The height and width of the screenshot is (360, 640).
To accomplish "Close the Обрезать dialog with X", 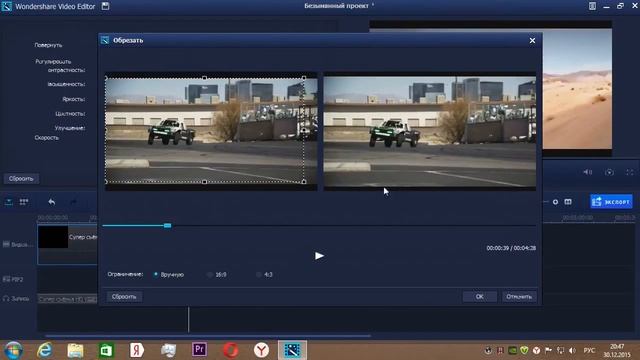I will [x=532, y=40].
